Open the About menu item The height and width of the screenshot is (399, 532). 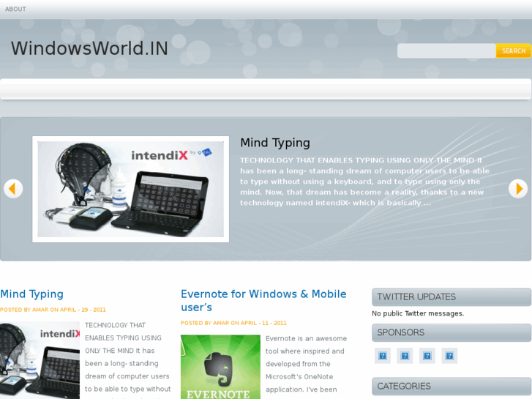coord(15,10)
